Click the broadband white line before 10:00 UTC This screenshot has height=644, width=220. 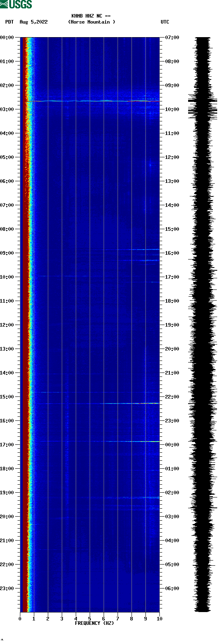coord(97,101)
